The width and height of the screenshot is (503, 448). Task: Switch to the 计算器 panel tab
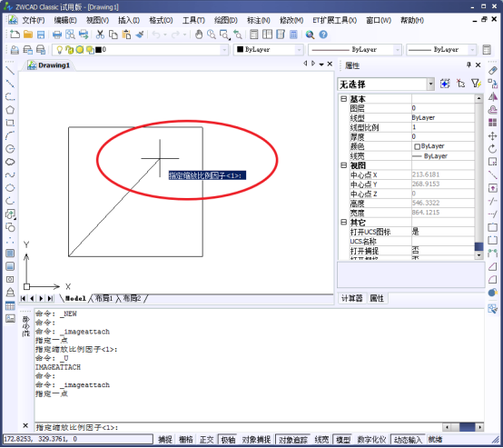tap(352, 298)
